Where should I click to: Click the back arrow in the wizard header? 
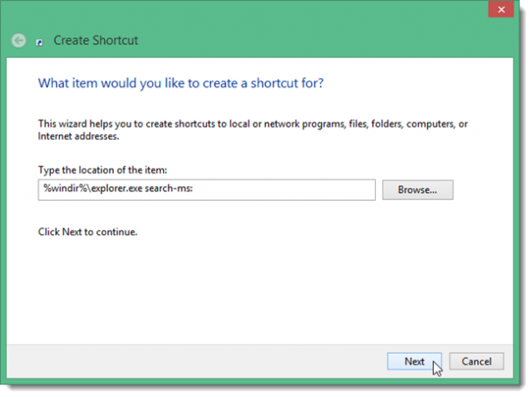pos(19,40)
